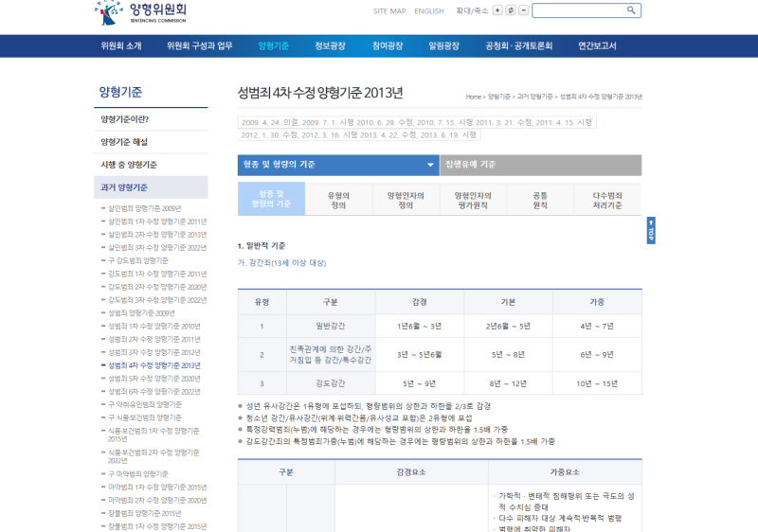758x532 pixels.
Task: Open 강도범죄 3차 수정 양형기준 2022년
Action: coord(157,300)
